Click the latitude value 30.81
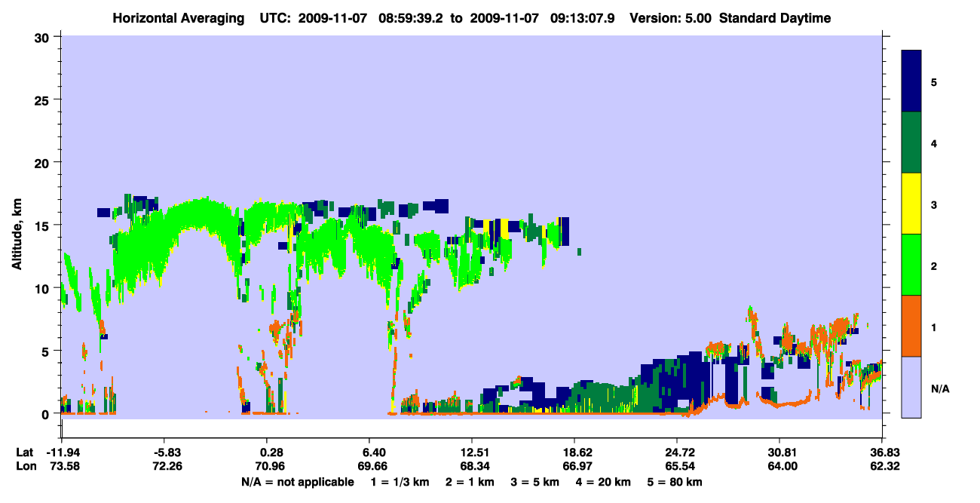This screenshot has height=503, width=980. tap(779, 453)
